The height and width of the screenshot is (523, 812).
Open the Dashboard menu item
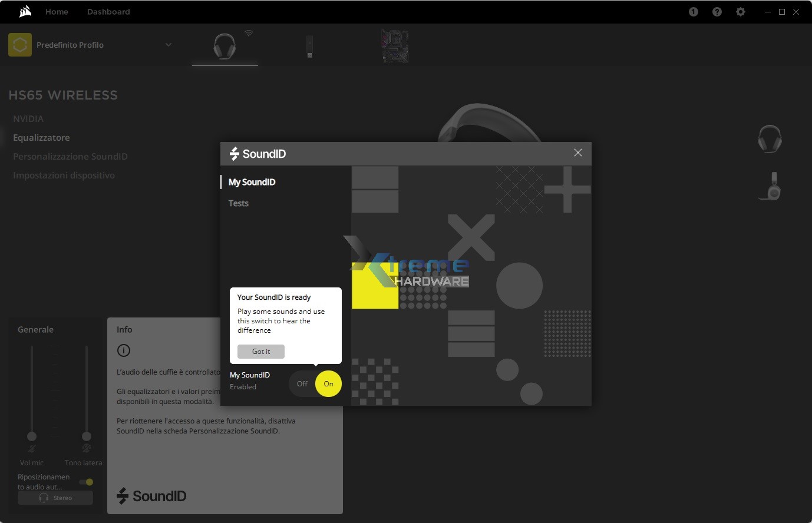108,12
